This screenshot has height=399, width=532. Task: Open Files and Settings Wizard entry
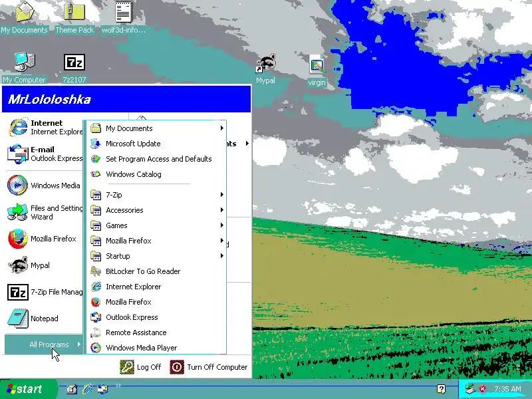coord(45,212)
